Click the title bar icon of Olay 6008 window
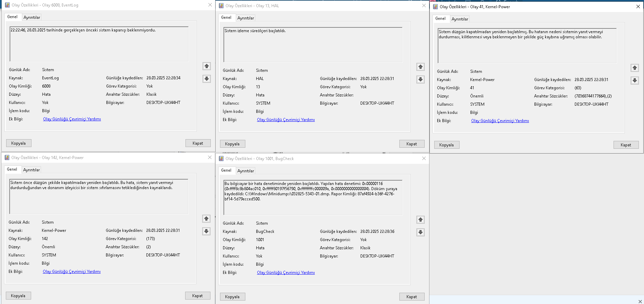 (x=7, y=5)
